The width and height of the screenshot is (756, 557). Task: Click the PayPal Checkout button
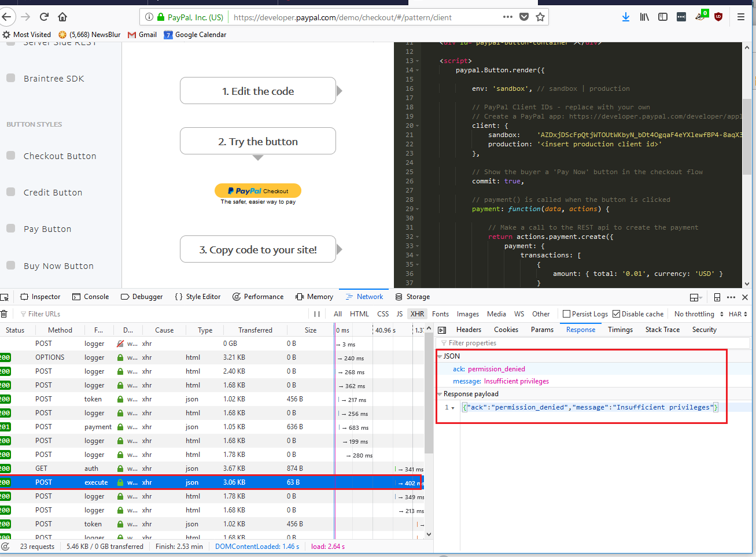[x=258, y=191]
